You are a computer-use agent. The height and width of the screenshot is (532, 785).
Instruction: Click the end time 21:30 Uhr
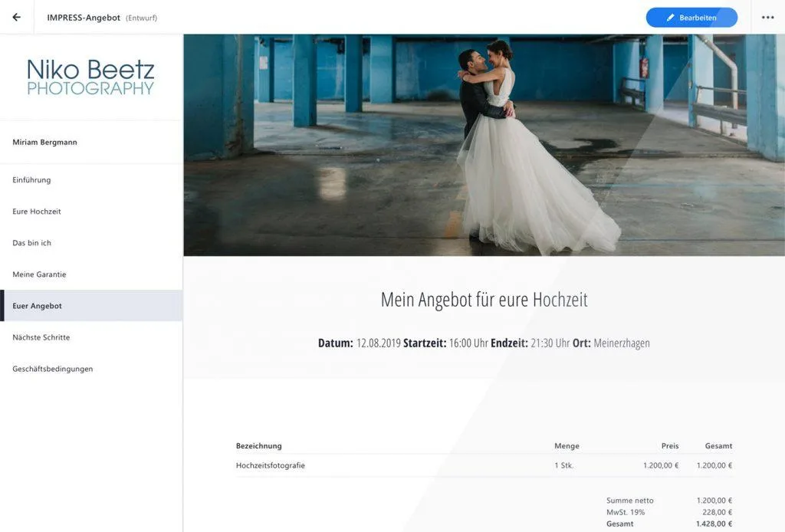[x=550, y=343]
